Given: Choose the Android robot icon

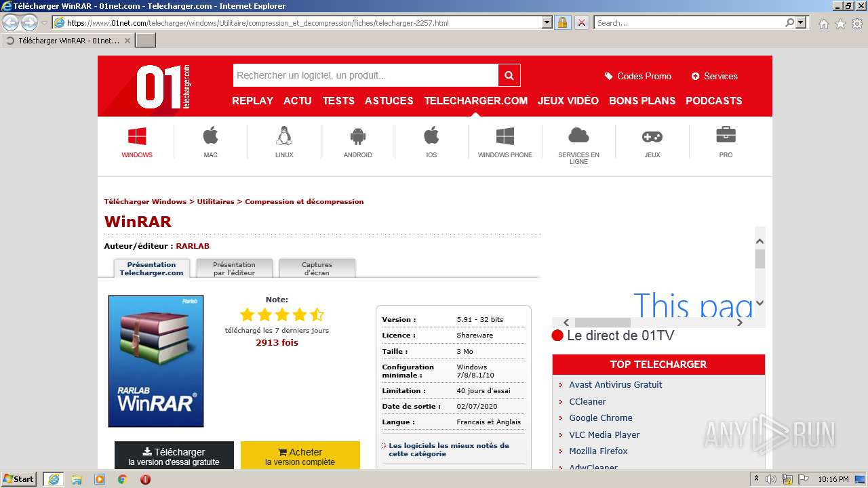Looking at the screenshot, I should (358, 136).
